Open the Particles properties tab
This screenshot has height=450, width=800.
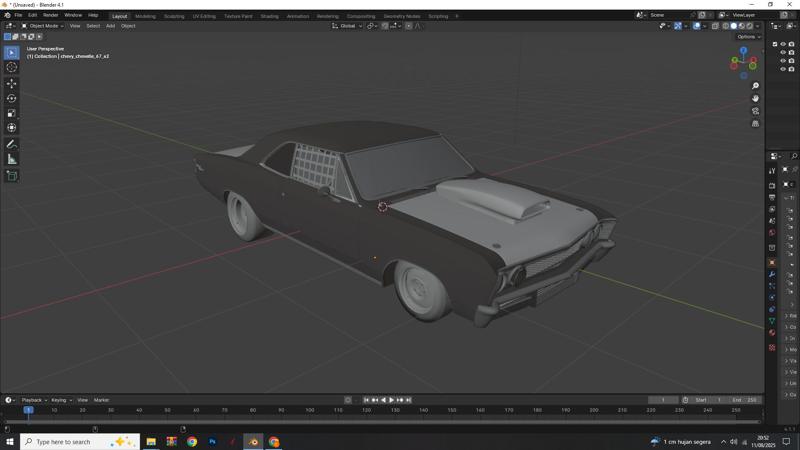772,286
